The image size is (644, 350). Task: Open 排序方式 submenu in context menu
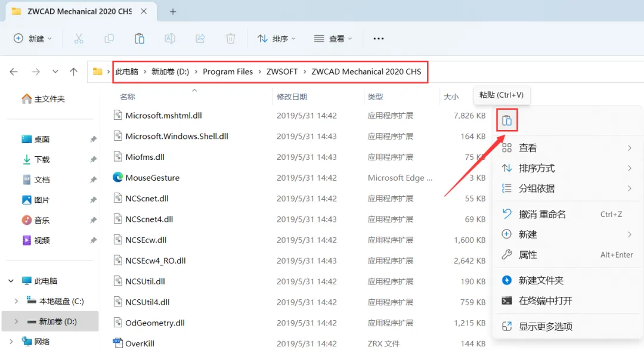(x=567, y=168)
